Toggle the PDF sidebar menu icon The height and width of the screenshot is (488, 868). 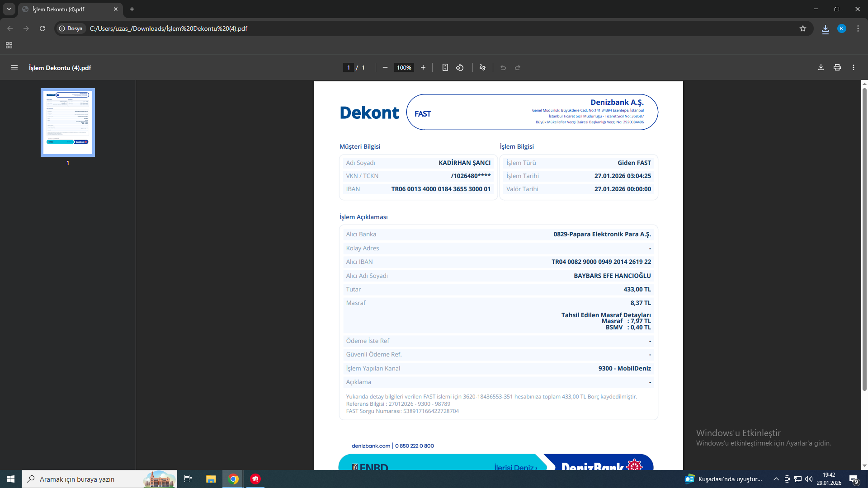(x=14, y=68)
